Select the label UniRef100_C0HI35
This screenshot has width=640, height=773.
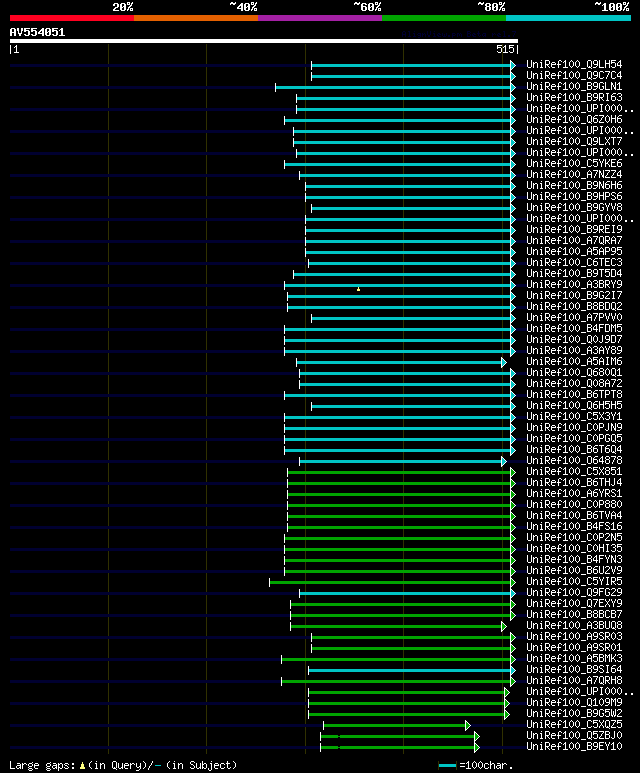(574, 549)
